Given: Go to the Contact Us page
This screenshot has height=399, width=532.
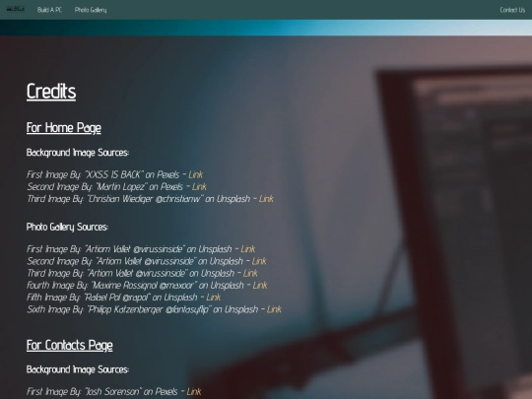Looking at the screenshot, I should pyautogui.click(x=512, y=10).
